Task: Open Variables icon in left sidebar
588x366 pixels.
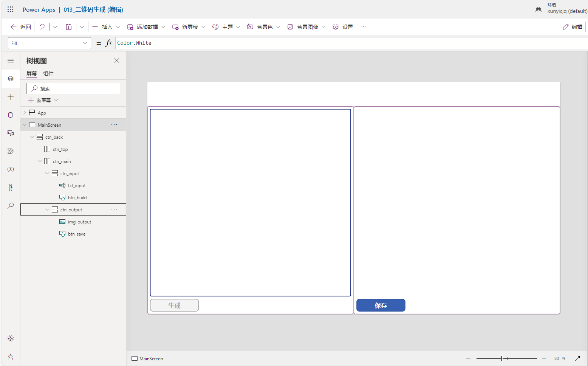Action: (11, 169)
